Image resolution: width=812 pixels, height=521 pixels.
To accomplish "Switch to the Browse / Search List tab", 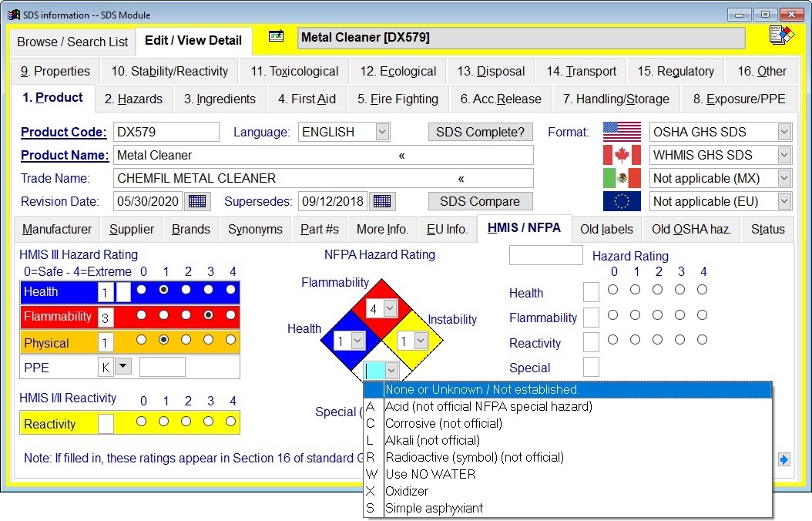I will 72,42.
